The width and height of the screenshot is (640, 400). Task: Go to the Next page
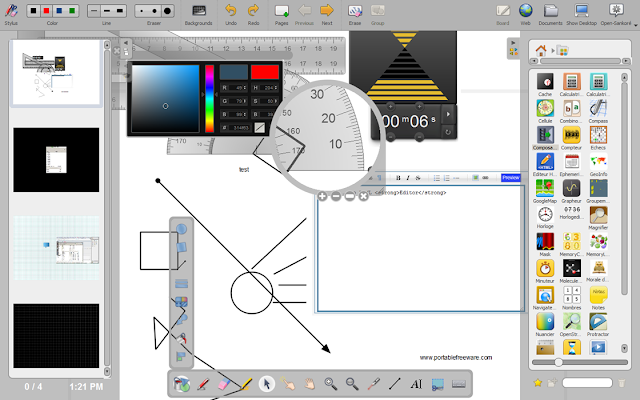pos(327,15)
